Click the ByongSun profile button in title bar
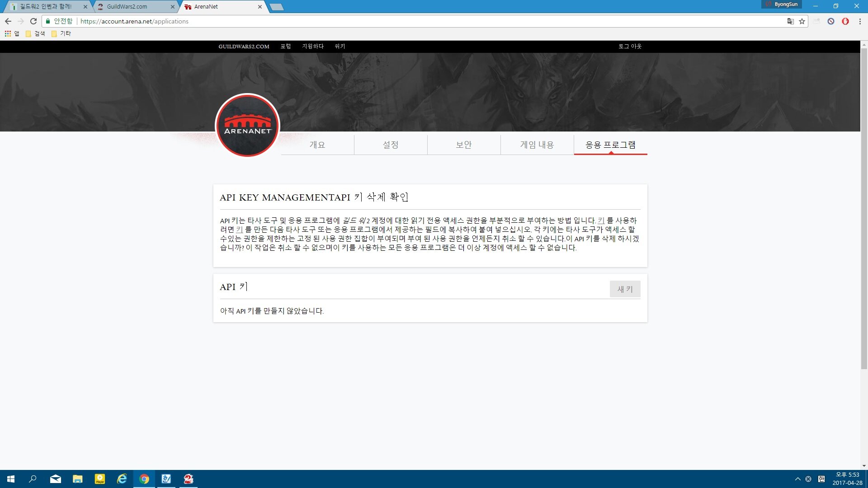 coord(782,5)
